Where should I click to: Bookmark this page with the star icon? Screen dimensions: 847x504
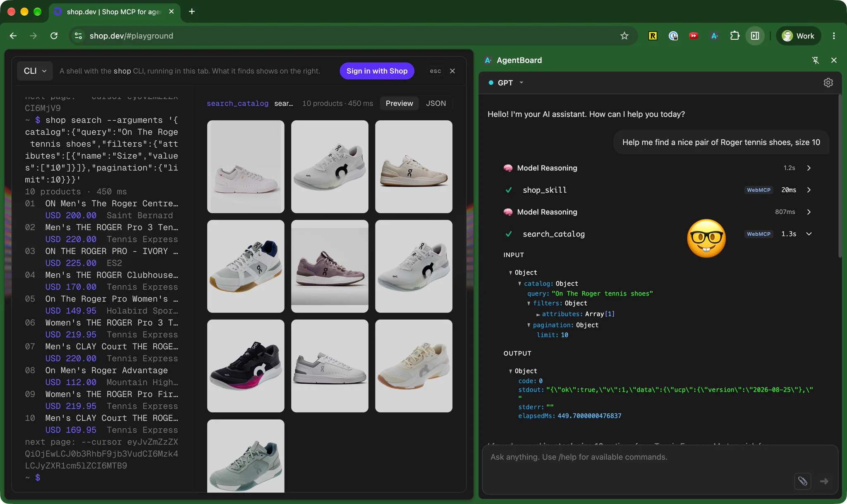[624, 36]
